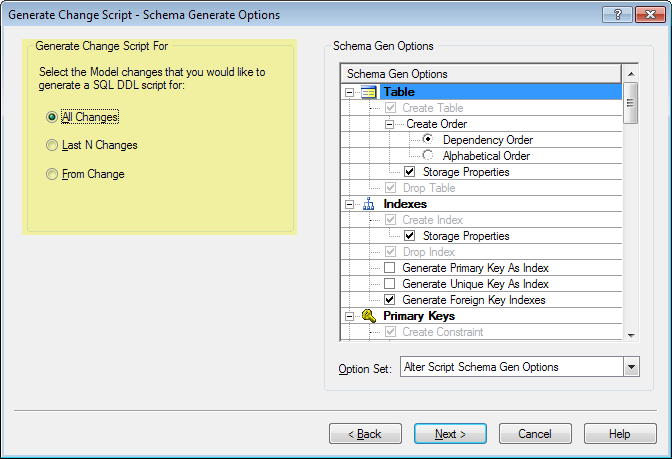The width and height of the screenshot is (672, 459).
Task: Select the Last N Changes option
Action: point(52,146)
